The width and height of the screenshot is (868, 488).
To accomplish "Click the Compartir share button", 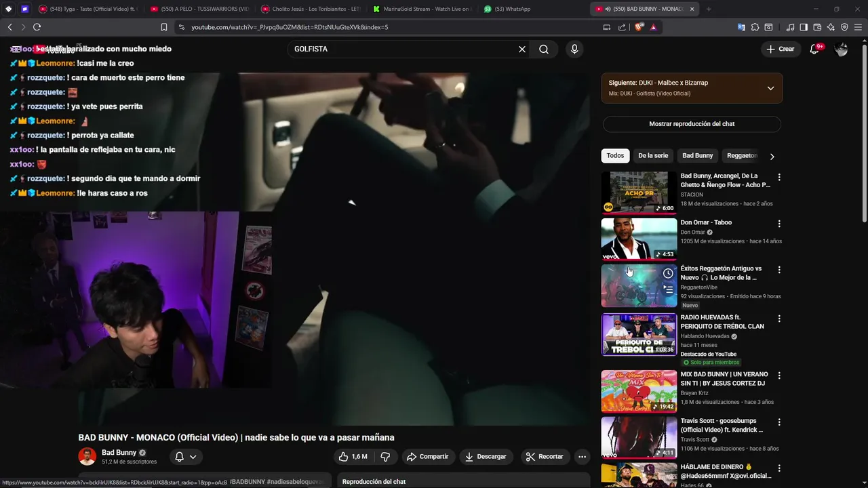I will click(428, 457).
